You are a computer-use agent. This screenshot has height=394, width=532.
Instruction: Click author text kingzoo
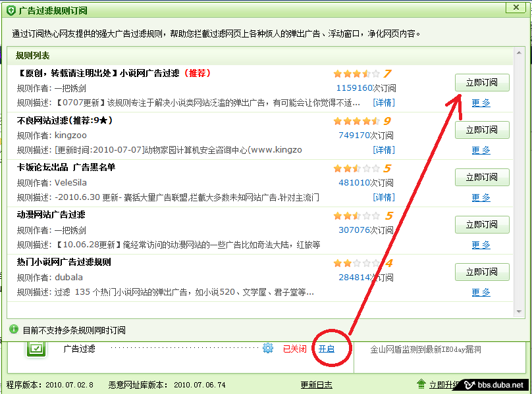pyautogui.click(x=70, y=135)
